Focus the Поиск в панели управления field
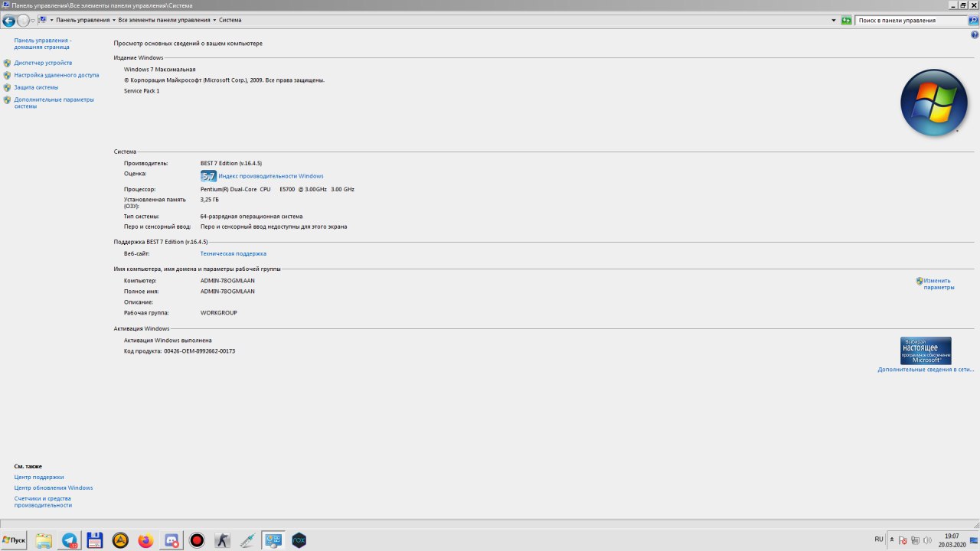The image size is (980, 551). point(911,20)
